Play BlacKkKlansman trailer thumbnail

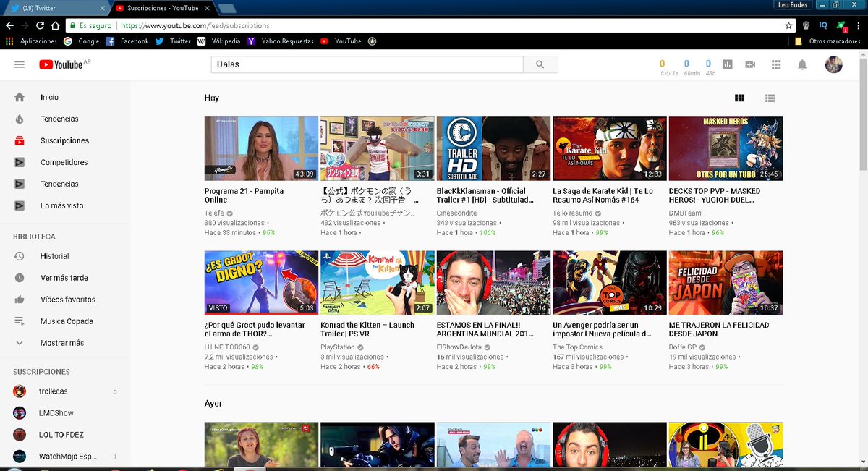pyautogui.click(x=493, y=148)
